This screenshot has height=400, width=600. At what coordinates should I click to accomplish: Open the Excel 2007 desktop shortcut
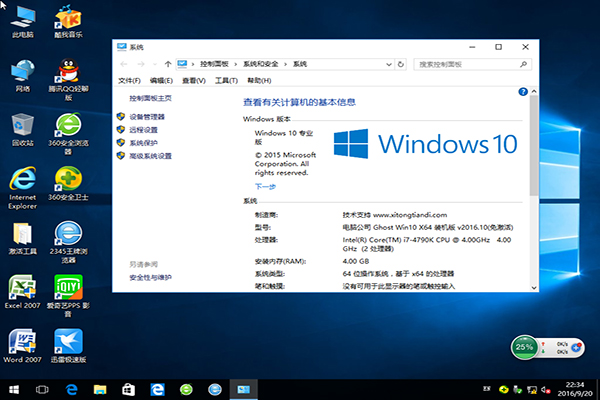click(23, 292)
